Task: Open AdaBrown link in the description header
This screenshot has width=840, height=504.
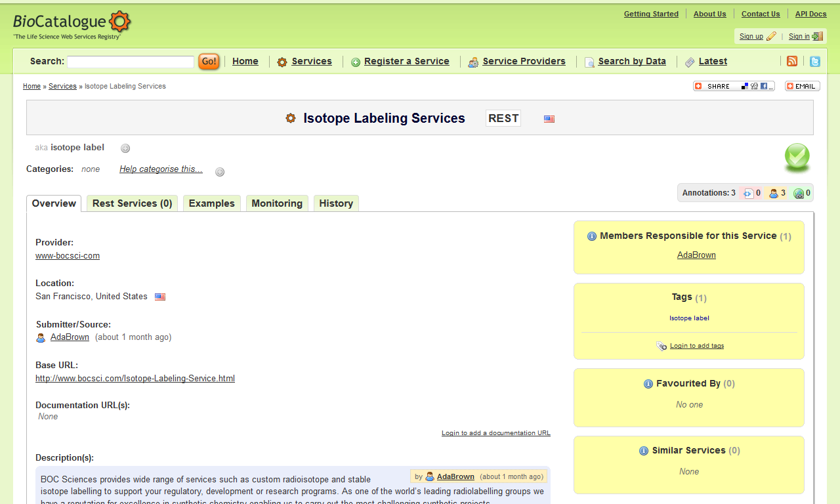Action: (455, 476)
